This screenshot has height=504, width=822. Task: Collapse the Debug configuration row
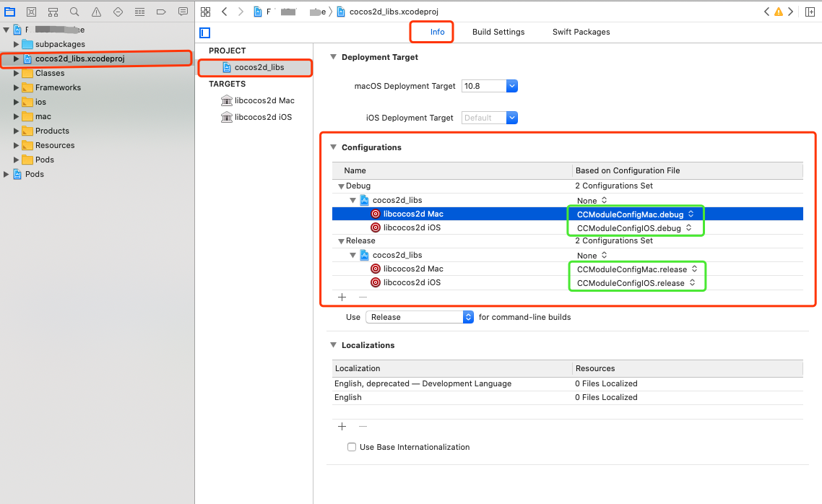point(341,186)
